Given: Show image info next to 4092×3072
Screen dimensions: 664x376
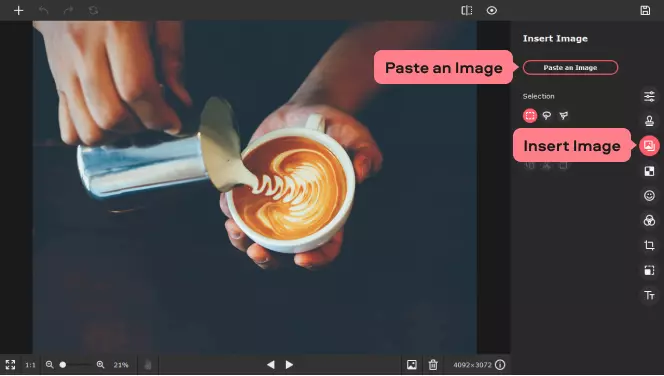Looking at the screenshot, I should click(500, 365).
